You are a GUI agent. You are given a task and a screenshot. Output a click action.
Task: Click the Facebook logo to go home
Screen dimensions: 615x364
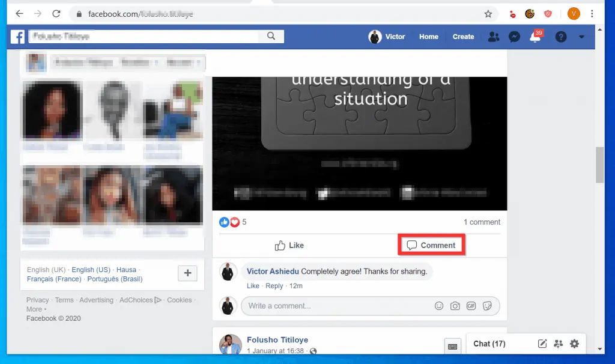point(17,37)
